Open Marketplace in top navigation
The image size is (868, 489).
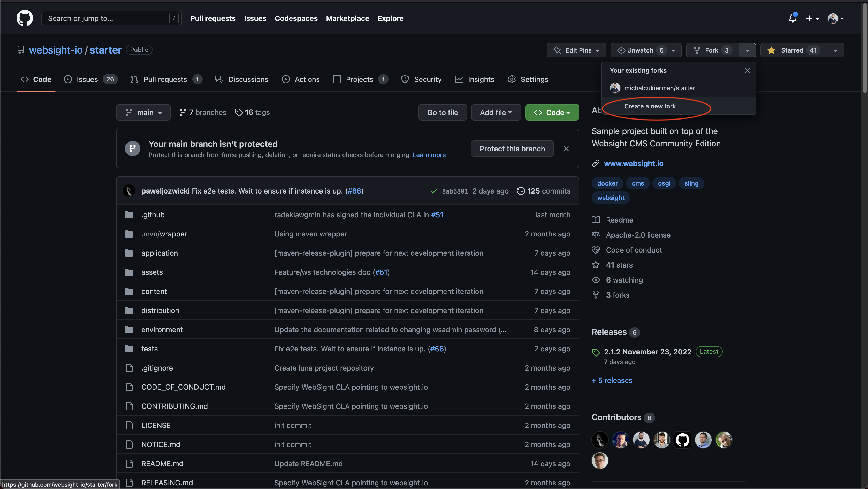click(x=347, y=19)
